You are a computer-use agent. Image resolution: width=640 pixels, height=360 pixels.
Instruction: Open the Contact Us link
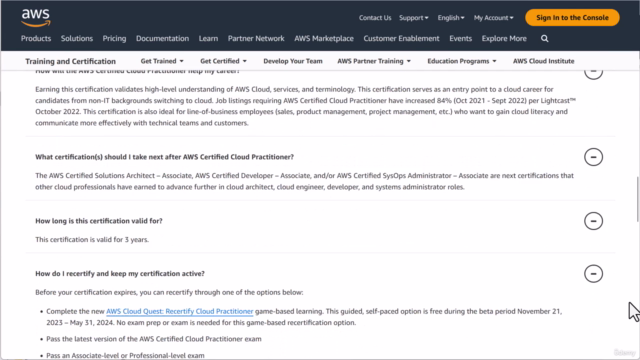point(375,18)
